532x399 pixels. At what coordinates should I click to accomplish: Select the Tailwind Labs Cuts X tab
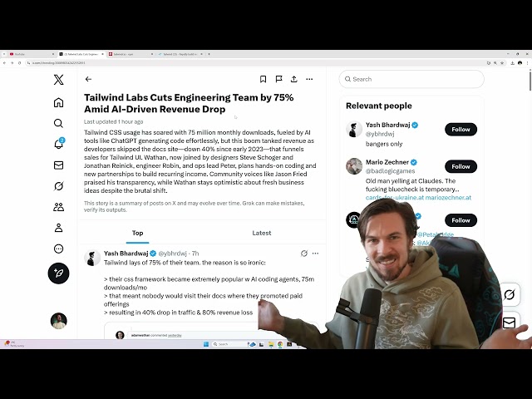pos(81,54)
